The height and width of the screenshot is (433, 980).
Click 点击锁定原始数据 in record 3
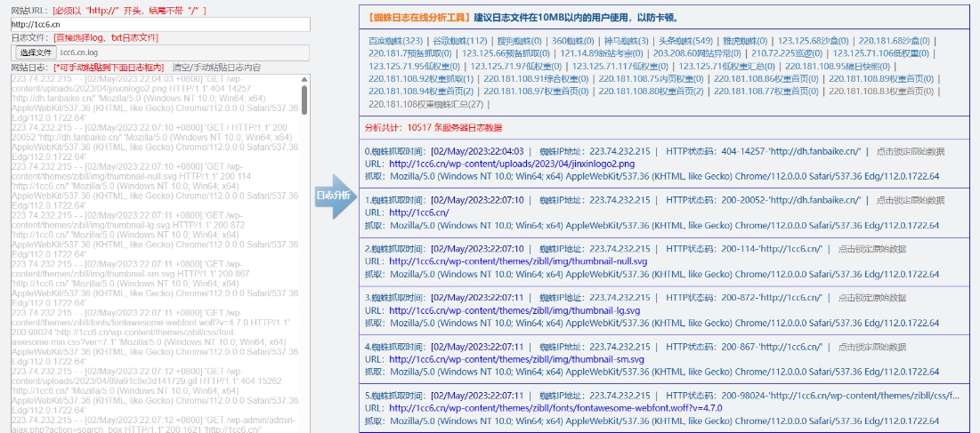tap(872, 298)
